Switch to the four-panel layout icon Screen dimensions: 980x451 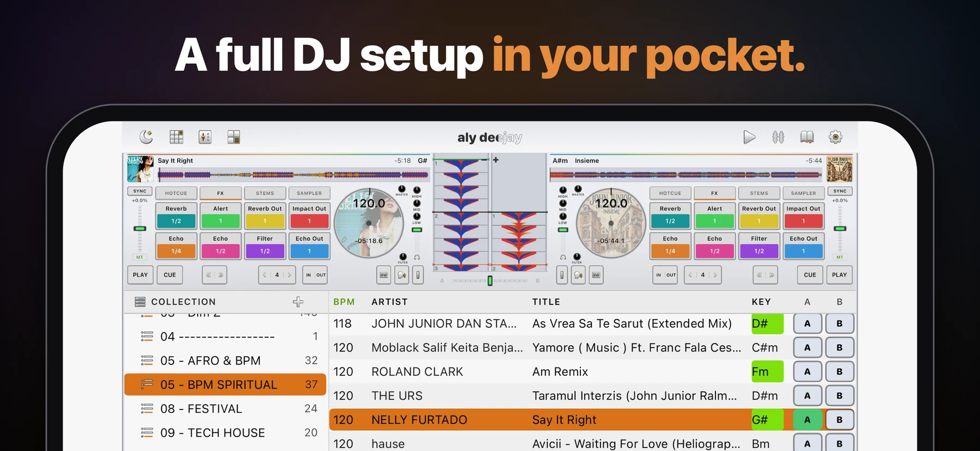coord(234,137)
